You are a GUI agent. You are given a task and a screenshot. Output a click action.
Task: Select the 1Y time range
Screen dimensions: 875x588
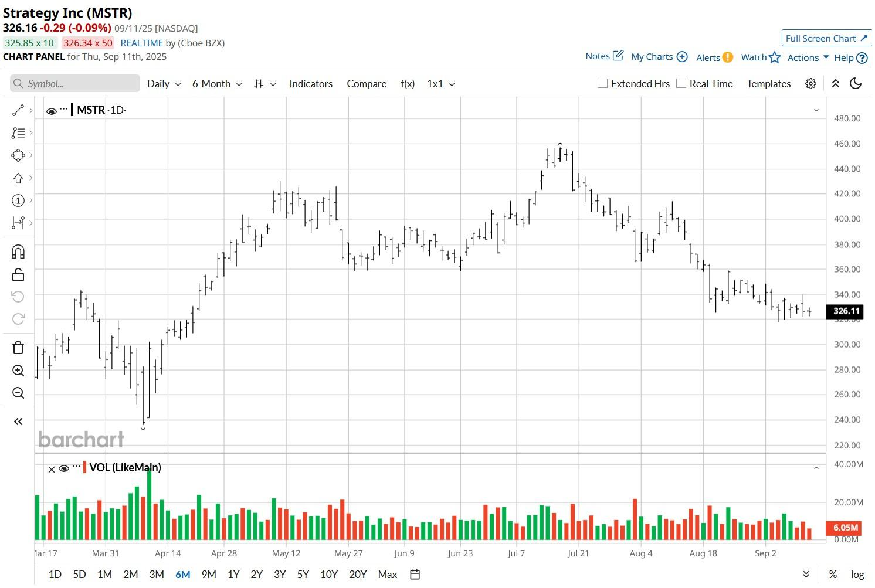coord(233,575)
